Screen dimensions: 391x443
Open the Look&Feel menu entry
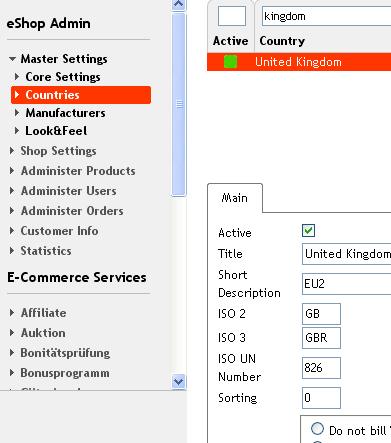point(56,131)
